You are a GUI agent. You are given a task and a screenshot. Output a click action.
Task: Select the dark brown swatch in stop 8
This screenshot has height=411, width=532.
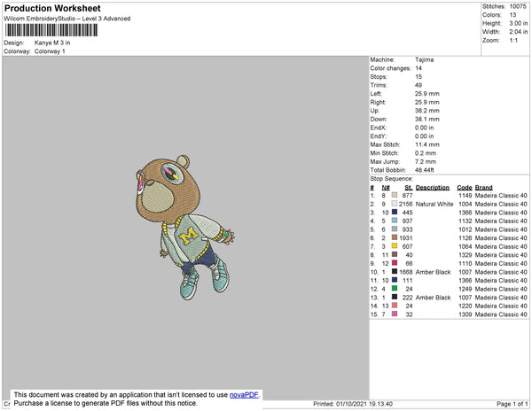pyautogui.click(x=395, y=254)
